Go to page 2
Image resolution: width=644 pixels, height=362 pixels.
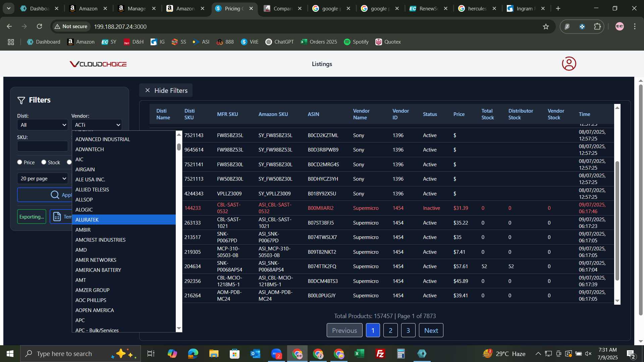point(390,330)
